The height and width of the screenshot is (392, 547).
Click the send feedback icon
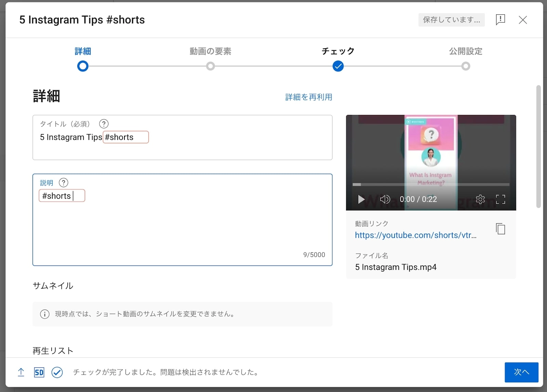click(x=500, y=19)
